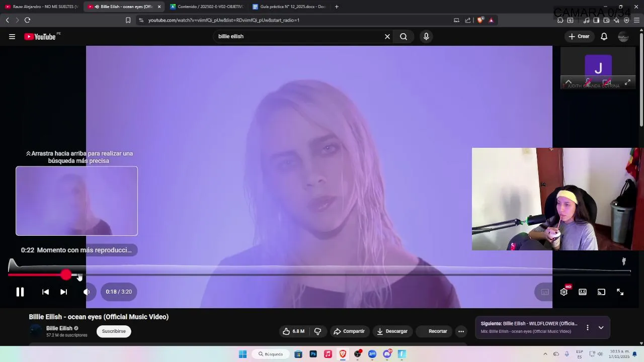Open the Crear menu
This screenshot has width=644, height=362.
(x=579, y=36)
